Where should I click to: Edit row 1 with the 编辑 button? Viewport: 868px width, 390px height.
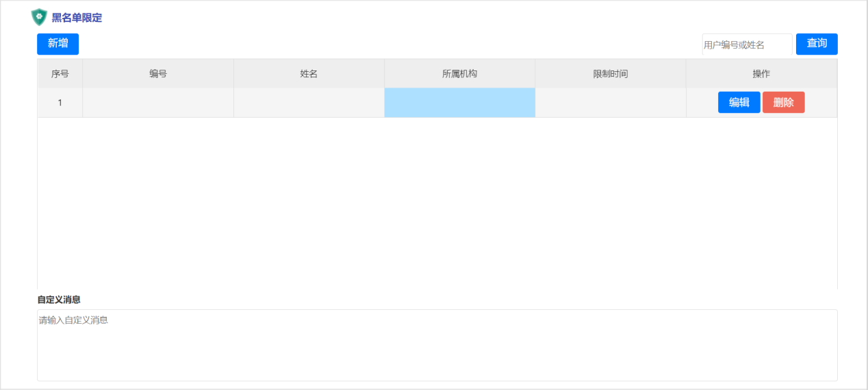coord(739,103)
